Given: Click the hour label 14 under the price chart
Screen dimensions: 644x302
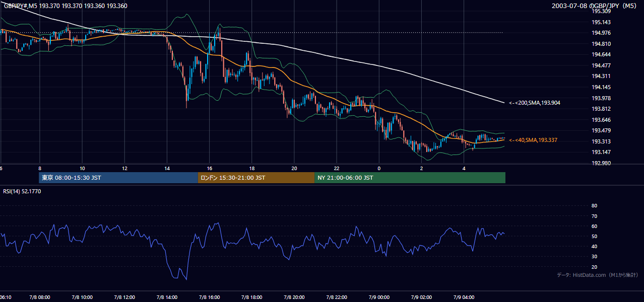Looking at the screenshot, I should click(167, 169).
